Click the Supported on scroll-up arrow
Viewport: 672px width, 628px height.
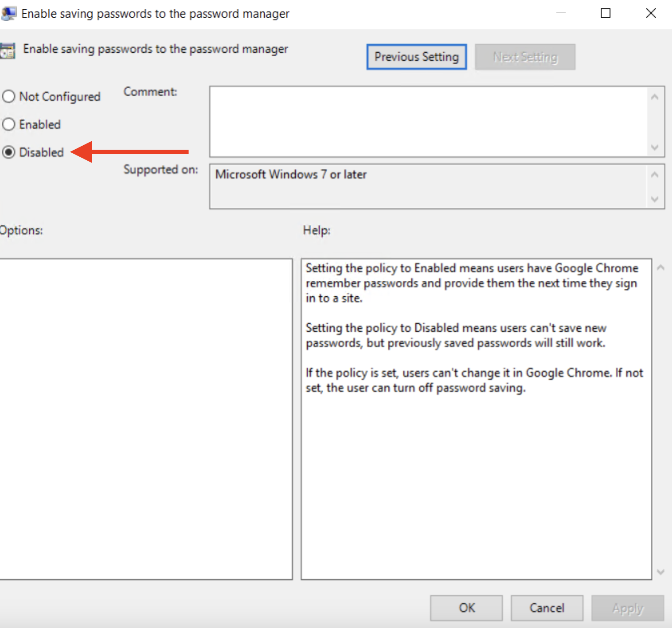(655, 175)
